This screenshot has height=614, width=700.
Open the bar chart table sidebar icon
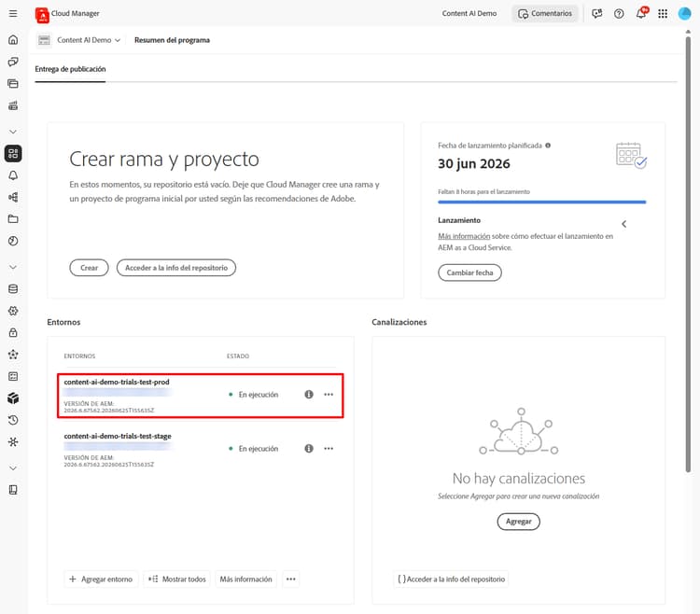click(13, 105)
